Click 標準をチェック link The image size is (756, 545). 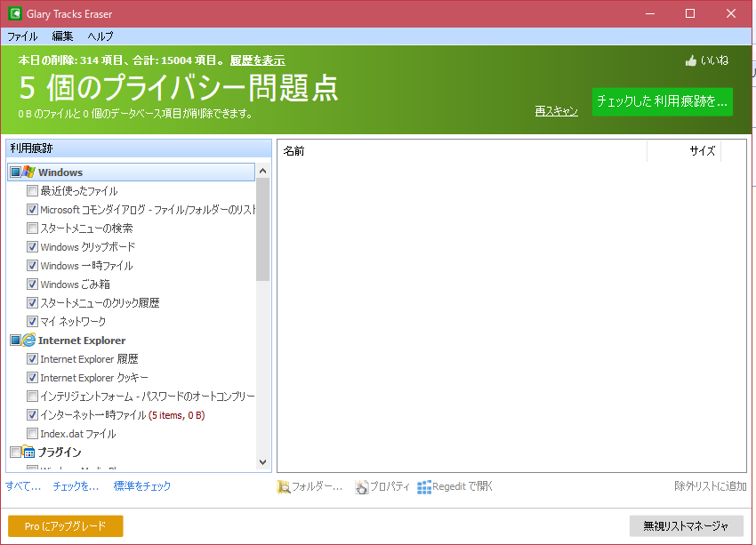point(142,486)
